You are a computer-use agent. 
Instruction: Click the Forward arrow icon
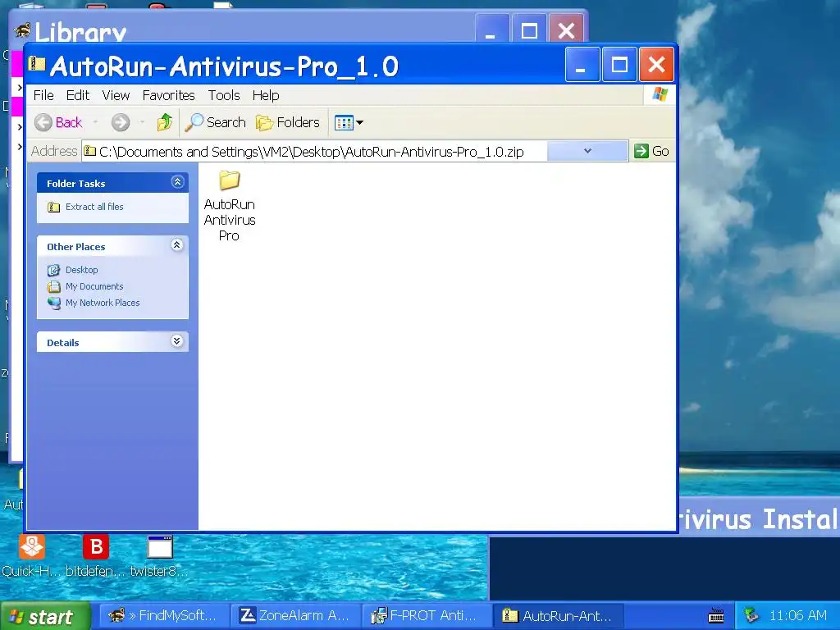121,123
